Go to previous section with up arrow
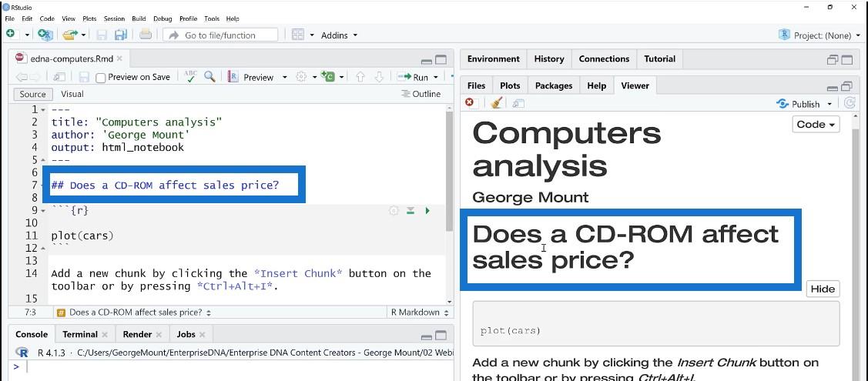 [x=360, y=77]
